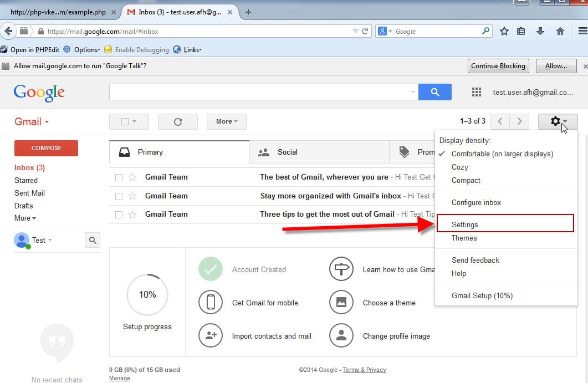The width and height of the screenshot is (588, 383).
Task: Star the first Gmail Team message
Action: [132, 177]
